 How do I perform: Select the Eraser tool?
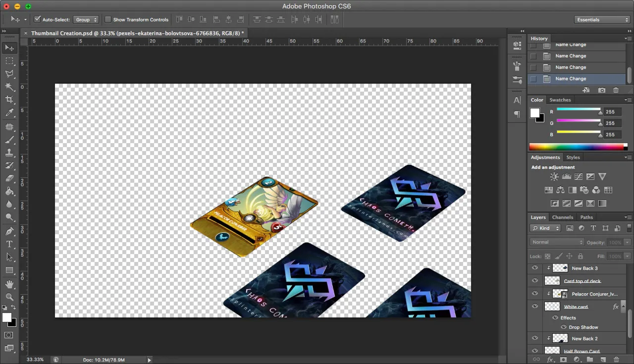click(9, 179)
